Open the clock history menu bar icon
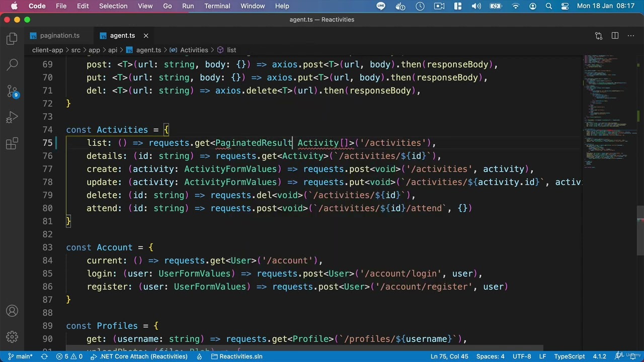The image size is (644, 362). (x=420, y=6)
